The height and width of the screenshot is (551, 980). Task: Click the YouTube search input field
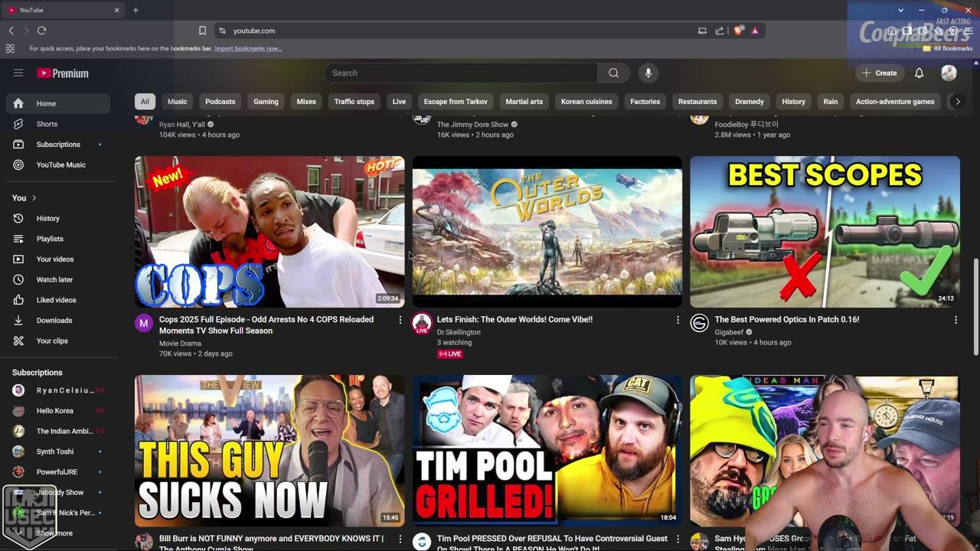tap(460, 73)
